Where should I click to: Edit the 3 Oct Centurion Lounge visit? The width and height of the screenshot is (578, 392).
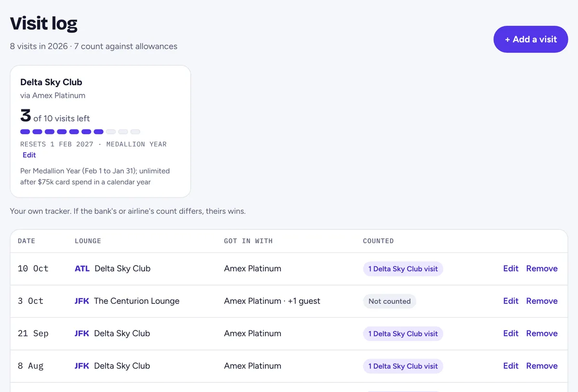(x=511, y=301)
